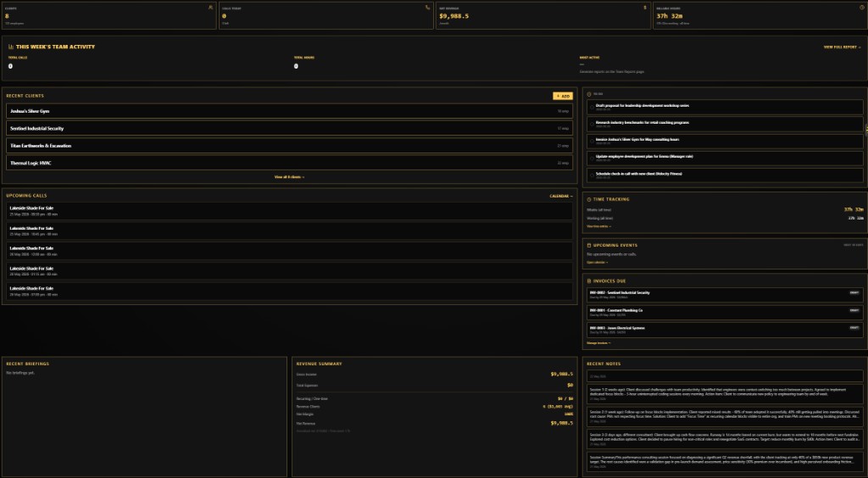Open Joshua's Silver Gym client row
Viewport: 868px width, 478px height.
click(289, 111)
